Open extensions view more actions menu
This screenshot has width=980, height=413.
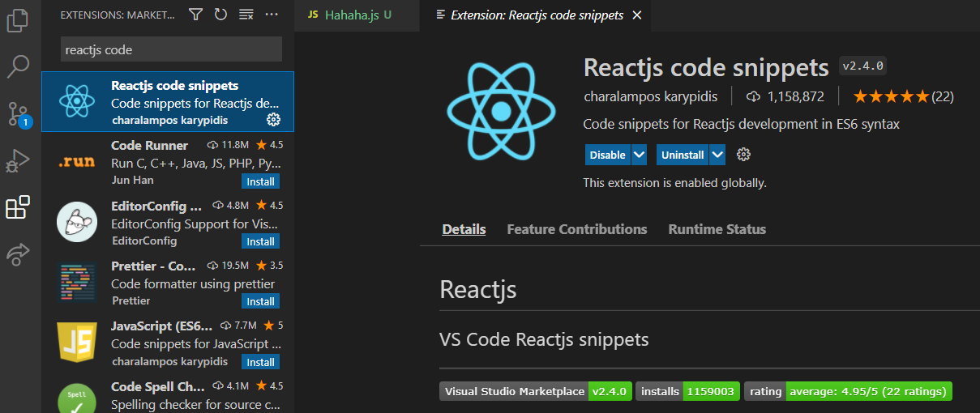[x=272, y=15]
